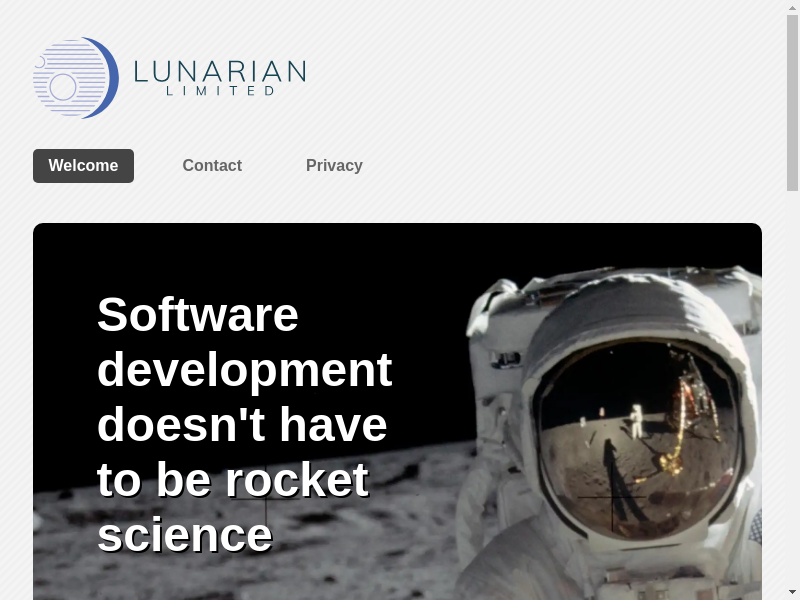Click the large crater circle in logo
Image resolution: width=800 pixels, height=600 pixels.
point(63,88)
